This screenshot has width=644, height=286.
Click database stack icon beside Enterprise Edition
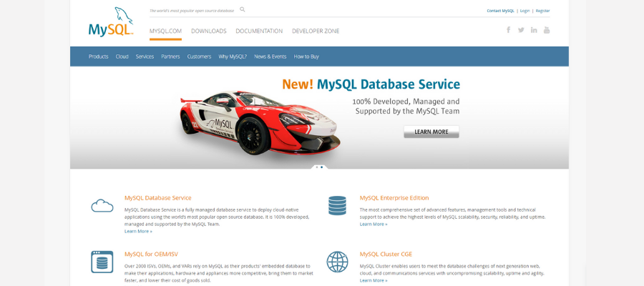coord(337,206)
